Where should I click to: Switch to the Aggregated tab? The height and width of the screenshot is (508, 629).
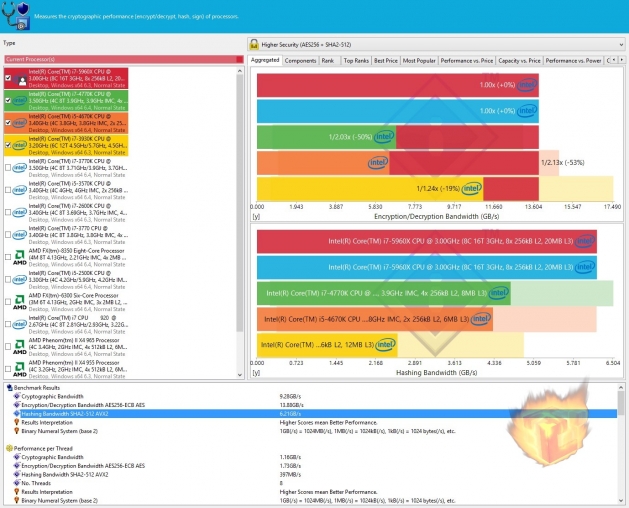[x=265, y=60]
